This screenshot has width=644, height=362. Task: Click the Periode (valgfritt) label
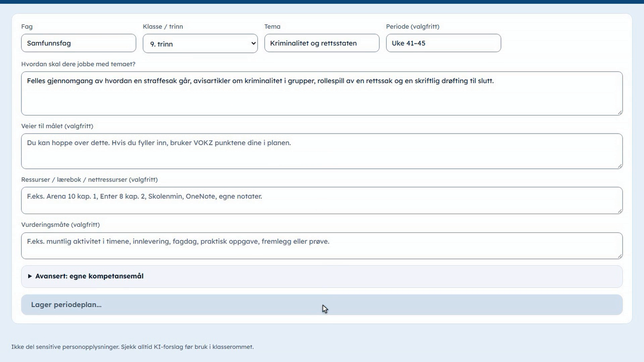(413, 26)
